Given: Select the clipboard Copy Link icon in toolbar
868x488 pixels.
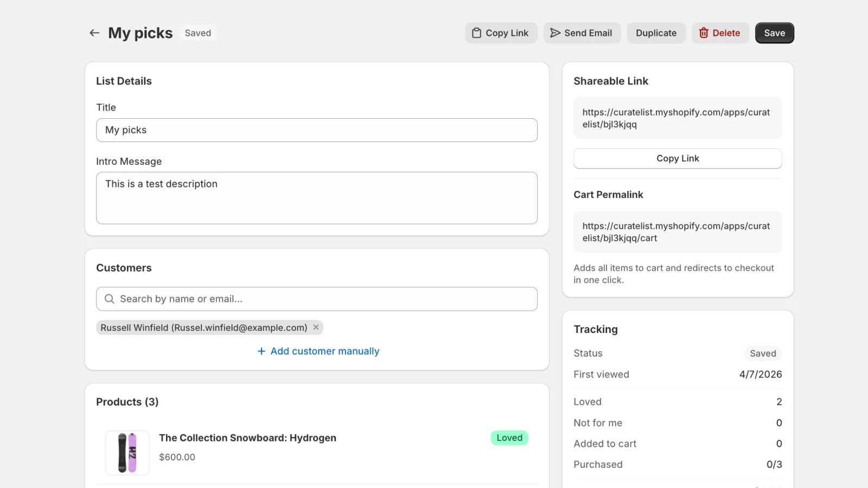Looking at the screenshot, I should pos(475,33).
